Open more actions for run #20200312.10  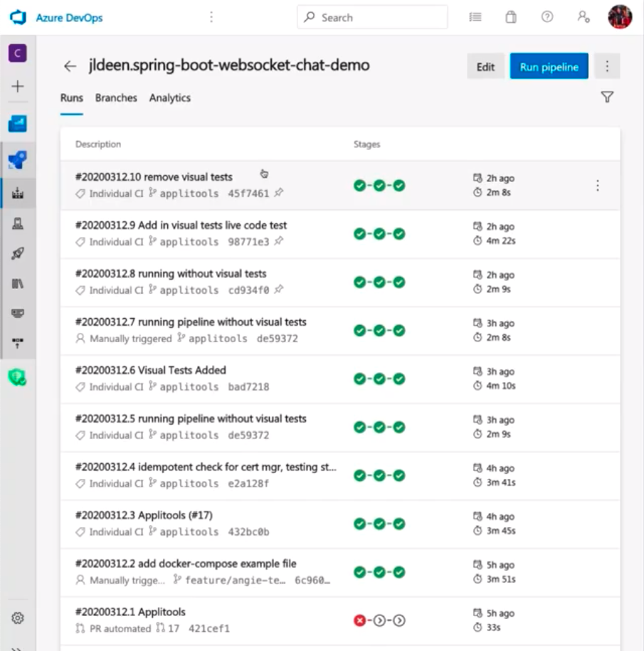coord(597,186)
